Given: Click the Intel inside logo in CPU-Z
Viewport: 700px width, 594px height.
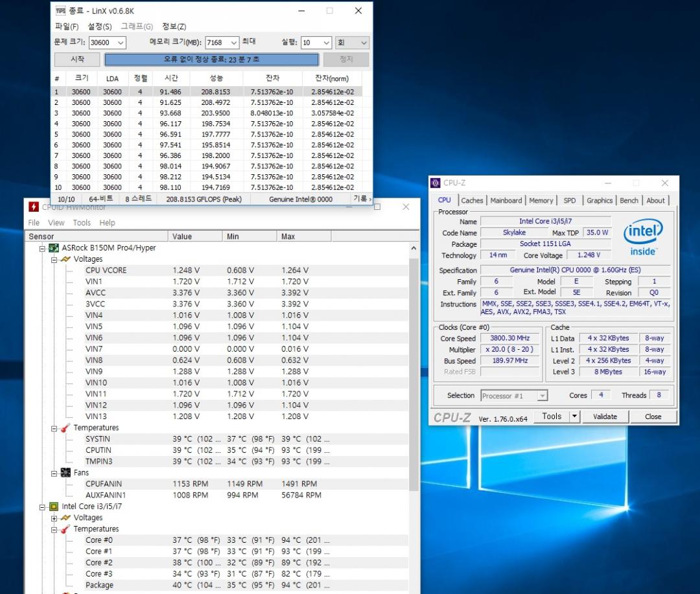Looking at the screenshot, I should [642, 237].
